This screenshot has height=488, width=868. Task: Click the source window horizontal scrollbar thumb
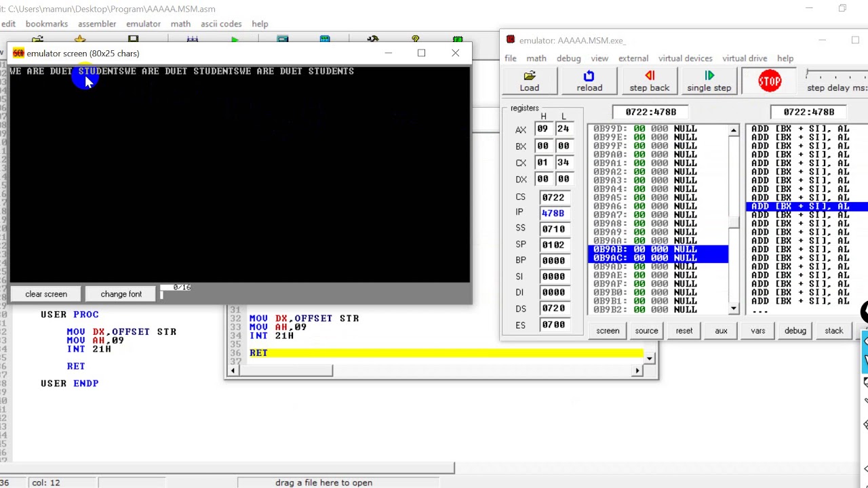(x=285, y=371)
